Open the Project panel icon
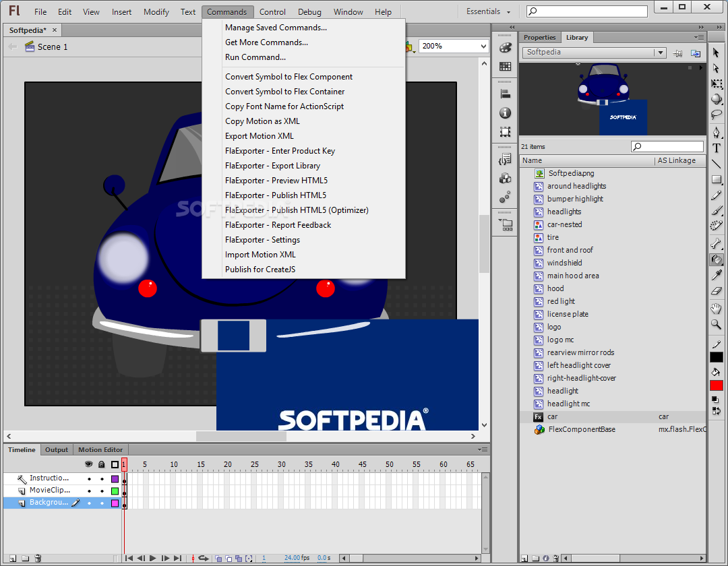 tap(505, 225)
